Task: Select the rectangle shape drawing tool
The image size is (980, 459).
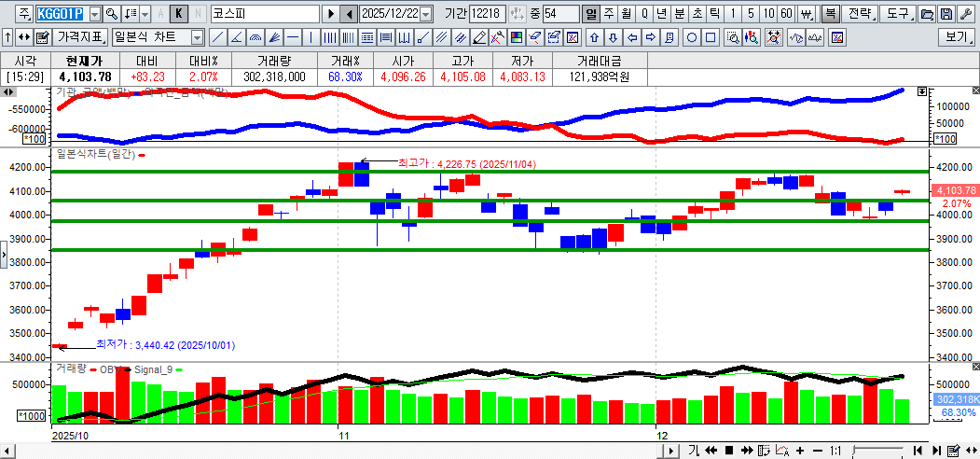Action: [x=711, y=37]
